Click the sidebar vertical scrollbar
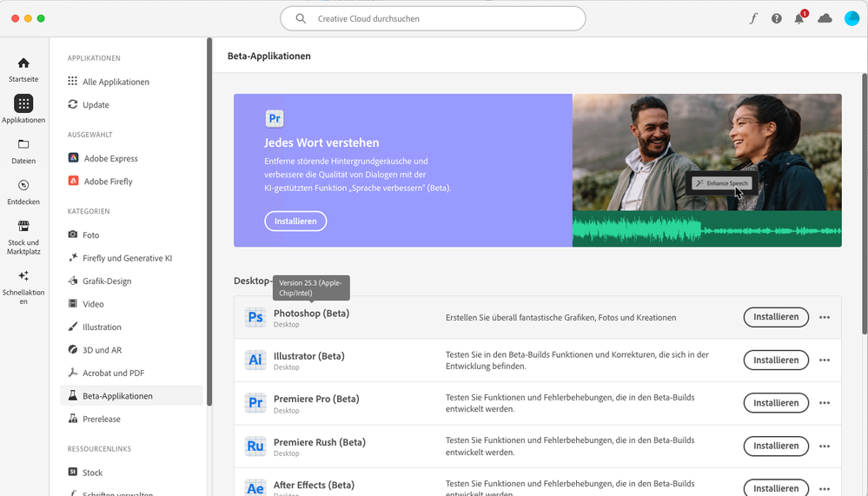Viewport: 868px width, 496px height. (x=209, y=222)
